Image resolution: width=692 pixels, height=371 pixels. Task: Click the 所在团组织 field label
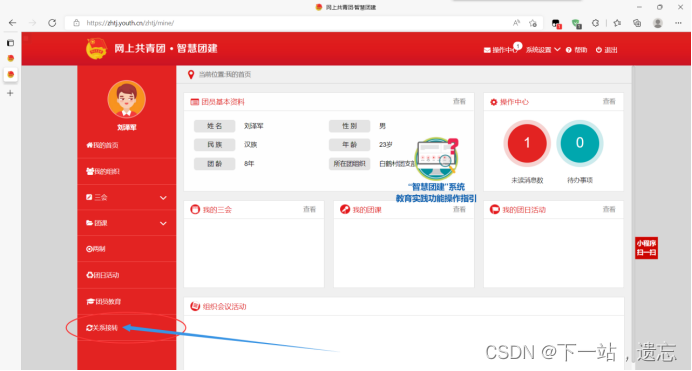click(349, 164)
